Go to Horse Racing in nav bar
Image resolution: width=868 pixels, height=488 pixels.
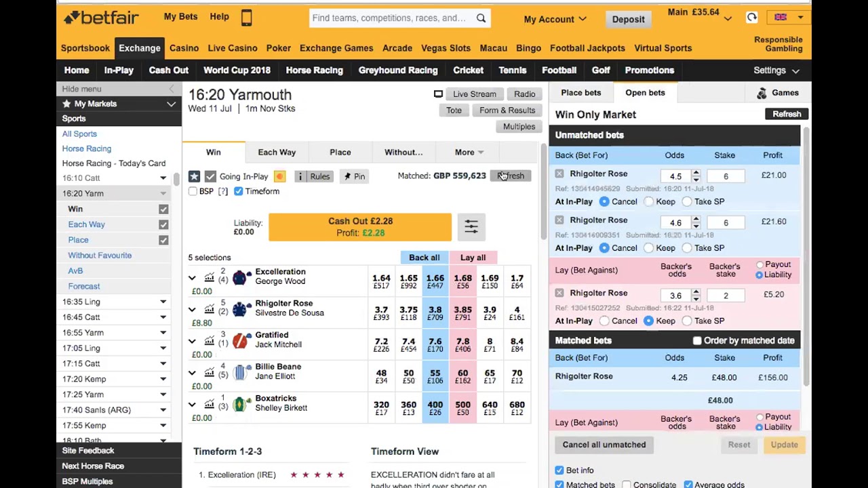(x=314, y=70)
